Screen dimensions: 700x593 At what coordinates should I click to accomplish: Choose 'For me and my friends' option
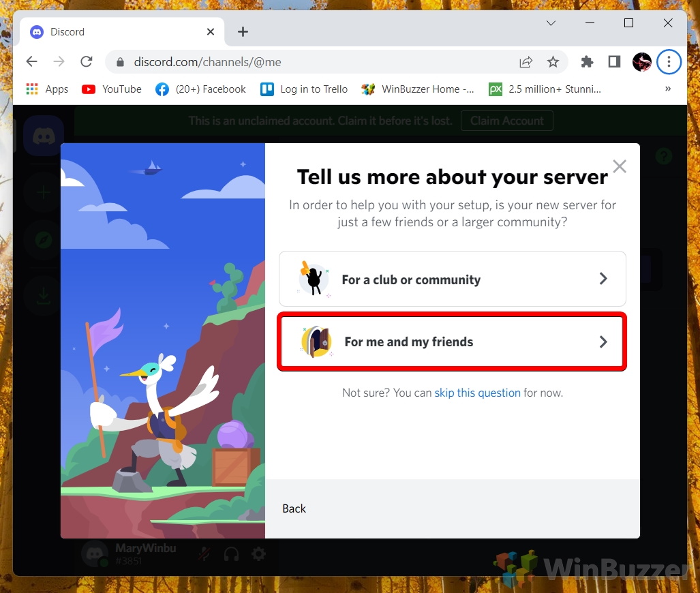click(452, 341)
